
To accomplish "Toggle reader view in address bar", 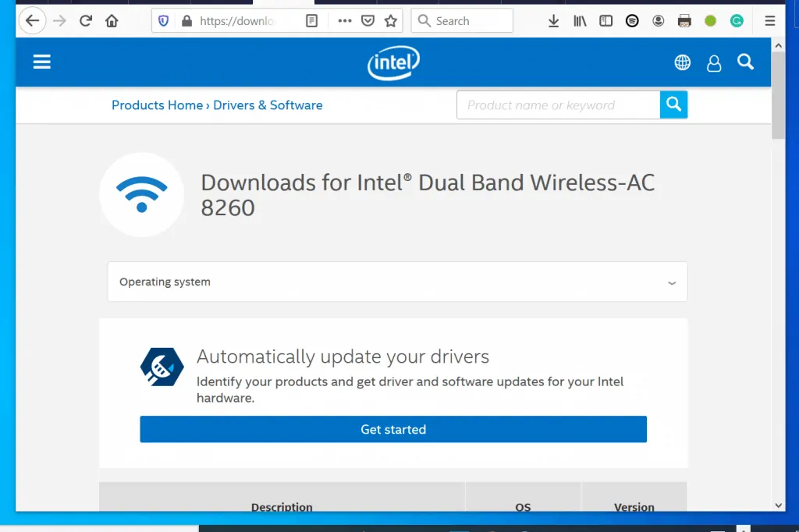I will tap(312, 21).
